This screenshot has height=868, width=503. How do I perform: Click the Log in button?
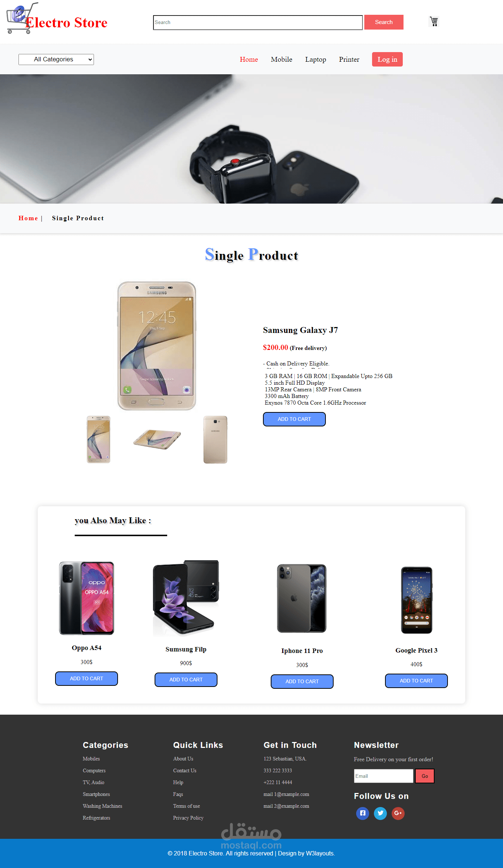pos(387,59)
